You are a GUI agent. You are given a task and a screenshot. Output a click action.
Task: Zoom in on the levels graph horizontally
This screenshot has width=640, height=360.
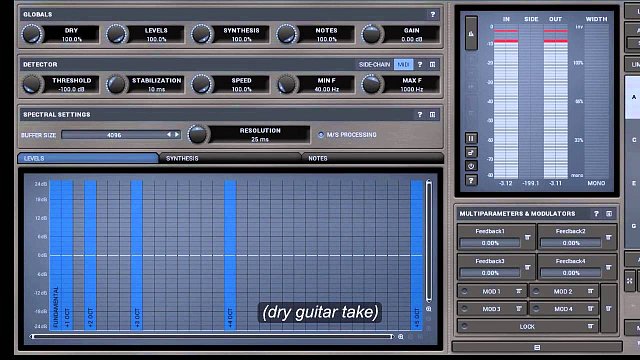point(401,337)
